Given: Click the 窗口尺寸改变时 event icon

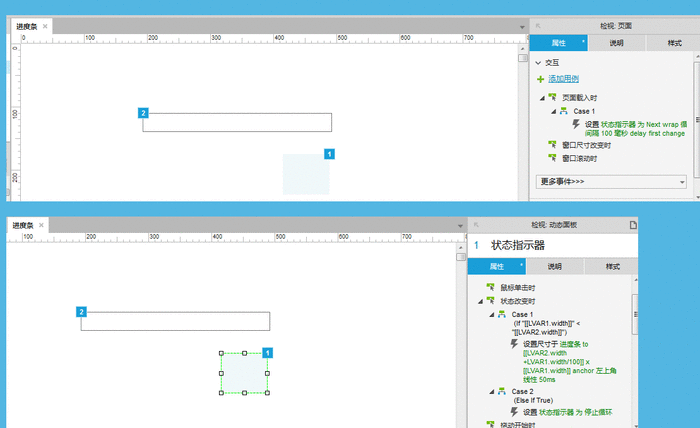Looking at the screenshot, I should [x=553, y=144].
